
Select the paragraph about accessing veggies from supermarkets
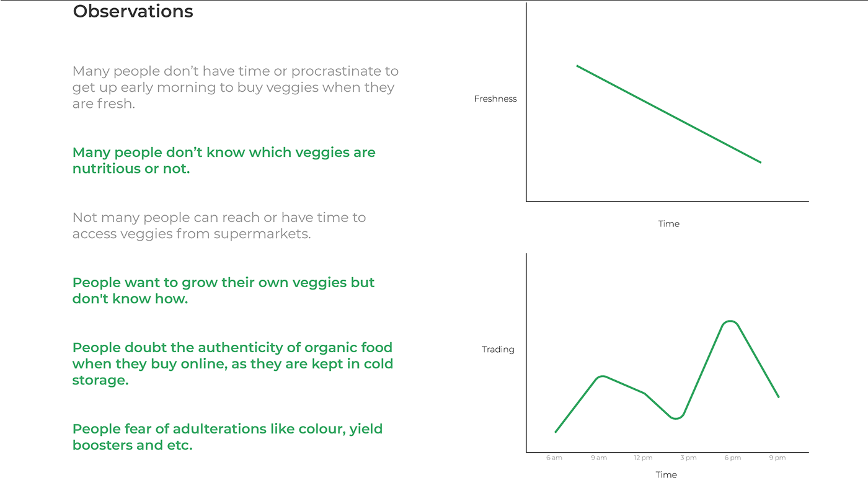(219, 226)
